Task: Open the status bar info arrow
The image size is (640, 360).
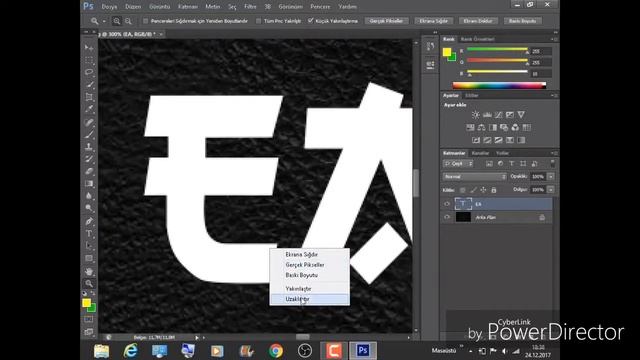Action: [197, 338]
